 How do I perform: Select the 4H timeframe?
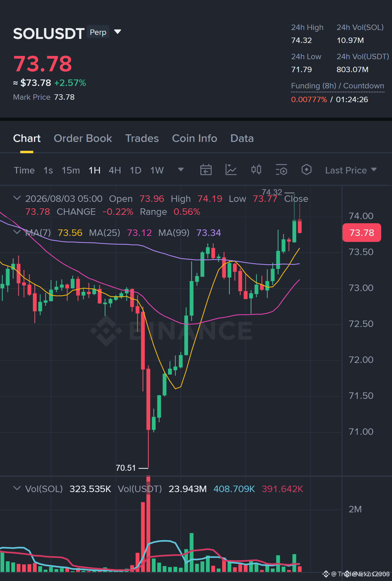(x=115, y=170)
